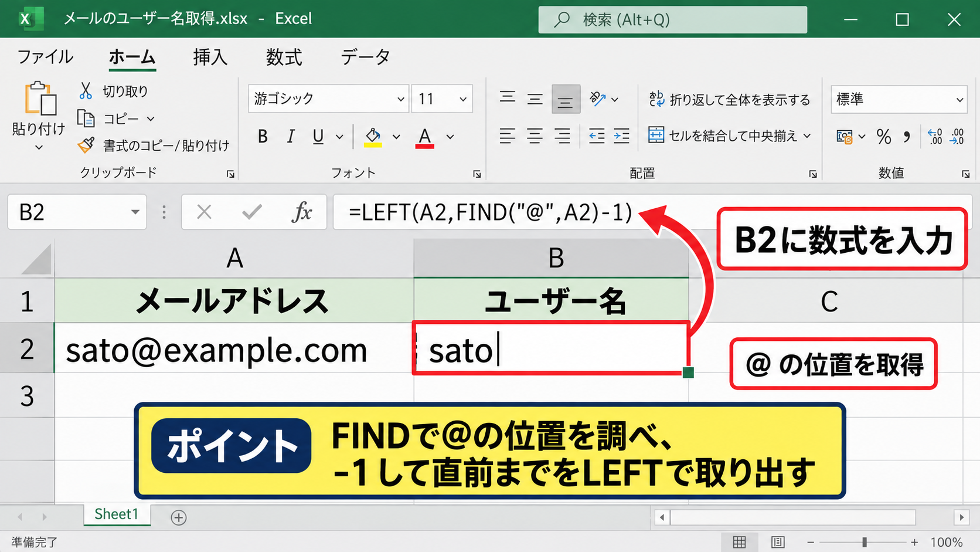Apply the yellow fill color bucket

point(373,137)
